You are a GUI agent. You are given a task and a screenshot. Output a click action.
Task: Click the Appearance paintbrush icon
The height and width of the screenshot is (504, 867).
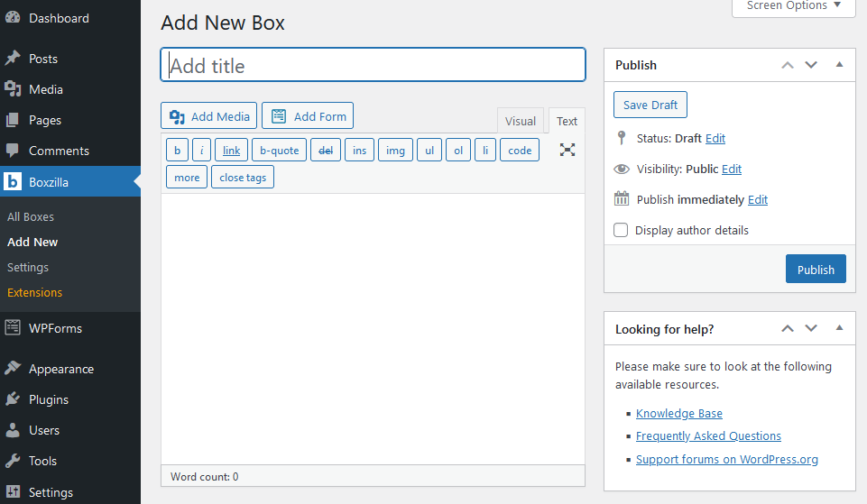pyautogui.click(x=13, y=369)
